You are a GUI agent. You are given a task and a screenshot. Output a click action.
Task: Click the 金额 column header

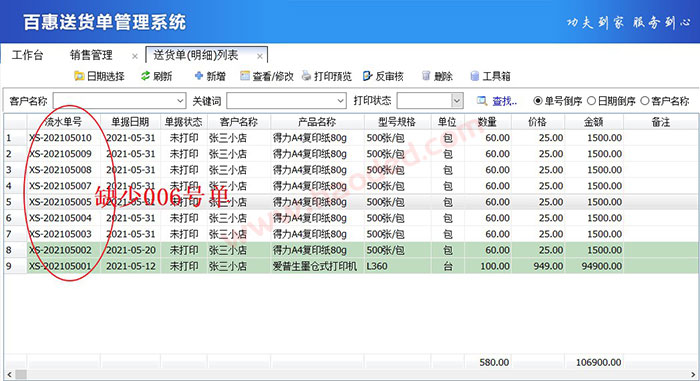pyautogui.click(x=594, y=122)
